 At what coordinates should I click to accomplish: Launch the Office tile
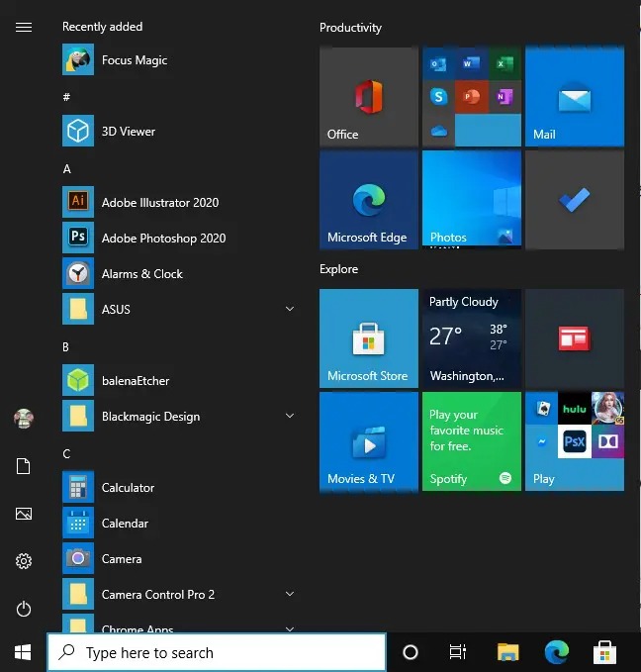368,97
